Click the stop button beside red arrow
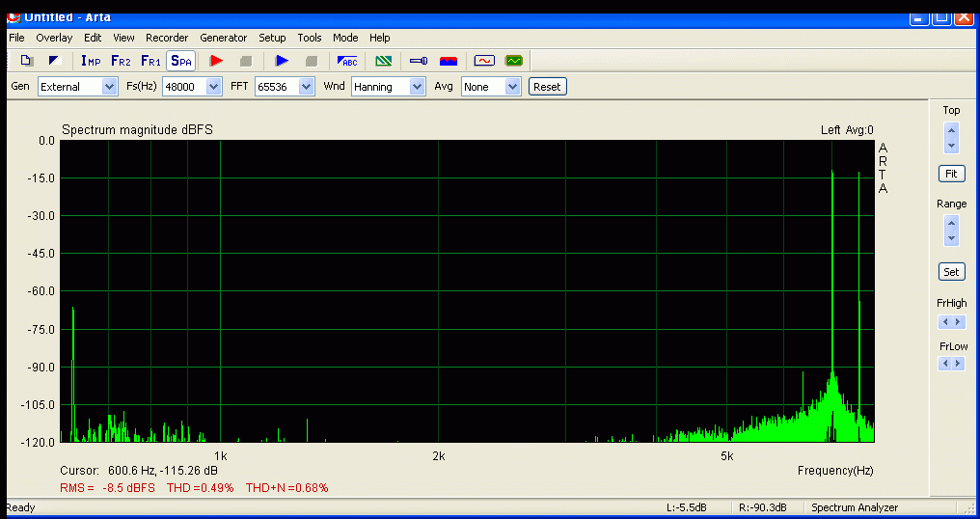 [x=246, y=61]
